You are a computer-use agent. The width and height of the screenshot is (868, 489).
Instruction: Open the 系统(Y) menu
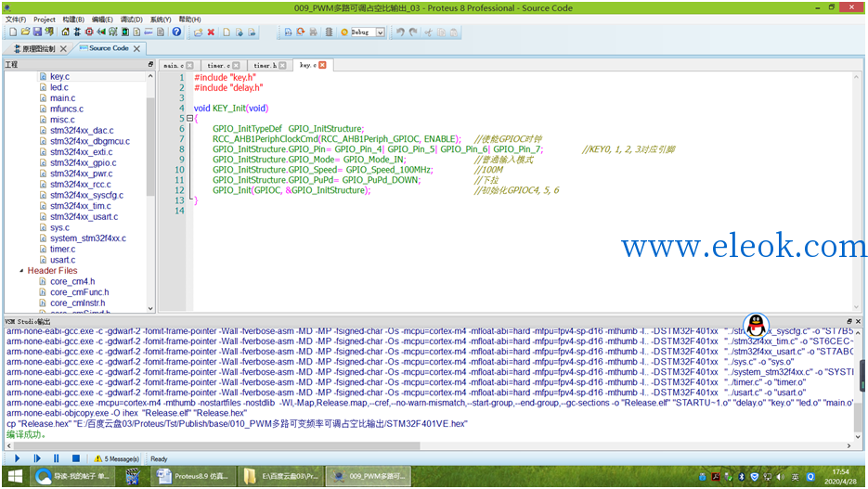pyautogui.click(x=161, y=19)
